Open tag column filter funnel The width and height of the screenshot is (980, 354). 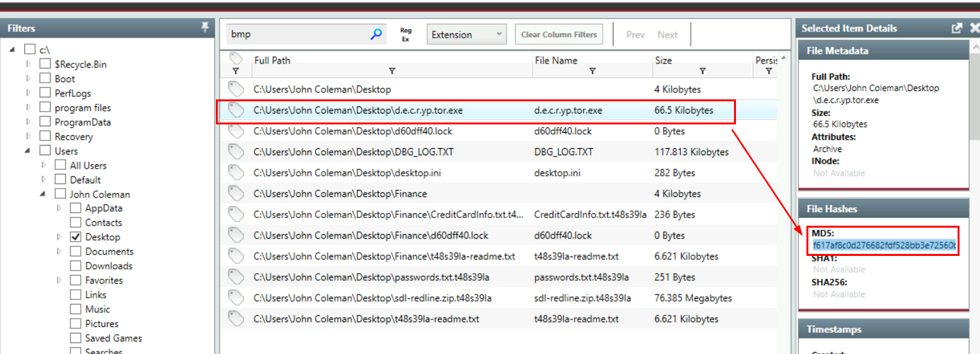coord(235,71)
